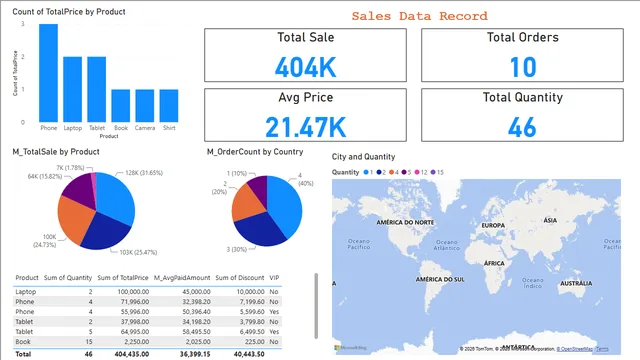Click the 71,996.00 cell in the table
The height and width of the screenshot is (360, 640).
(x=135, y=302)
